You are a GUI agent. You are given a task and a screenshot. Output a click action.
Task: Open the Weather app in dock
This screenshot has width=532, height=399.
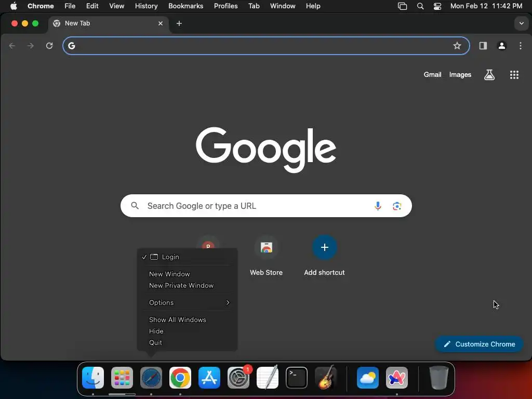(x=368, y=378)
